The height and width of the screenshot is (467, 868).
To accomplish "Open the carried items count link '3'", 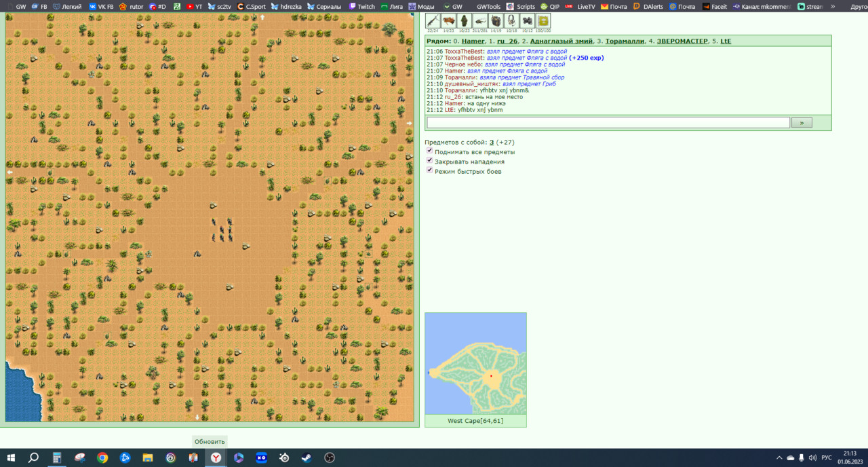I will tap(492, 143).
